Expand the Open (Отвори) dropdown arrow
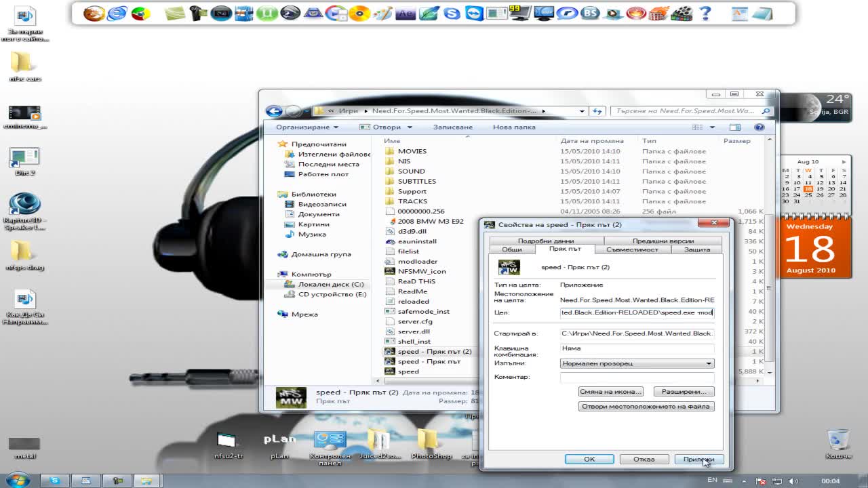Image resolution: width=868 pixels, height=488 pixels. pyautogui.click(x=410, y=127)
